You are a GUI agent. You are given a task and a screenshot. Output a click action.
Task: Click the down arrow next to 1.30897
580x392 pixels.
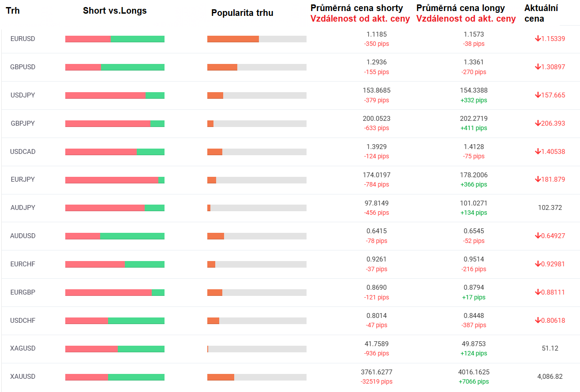tap(538, 67)
